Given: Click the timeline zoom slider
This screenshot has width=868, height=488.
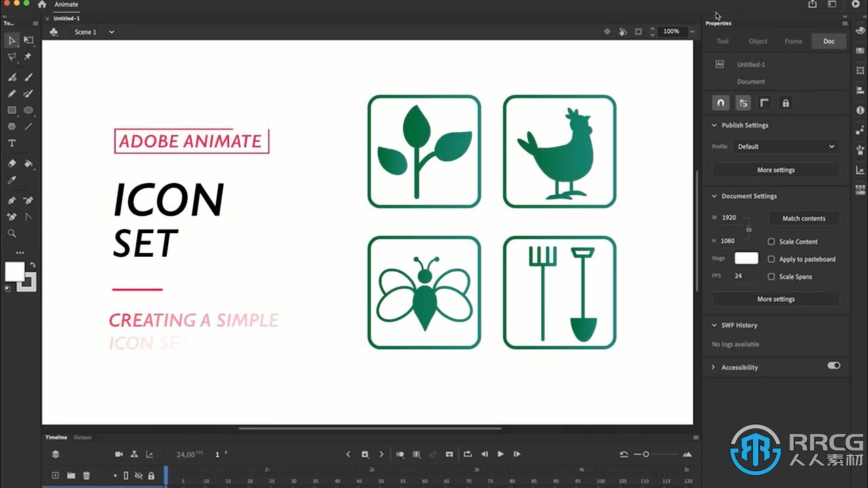Looking at the screenshot, I should coord(656,454).
